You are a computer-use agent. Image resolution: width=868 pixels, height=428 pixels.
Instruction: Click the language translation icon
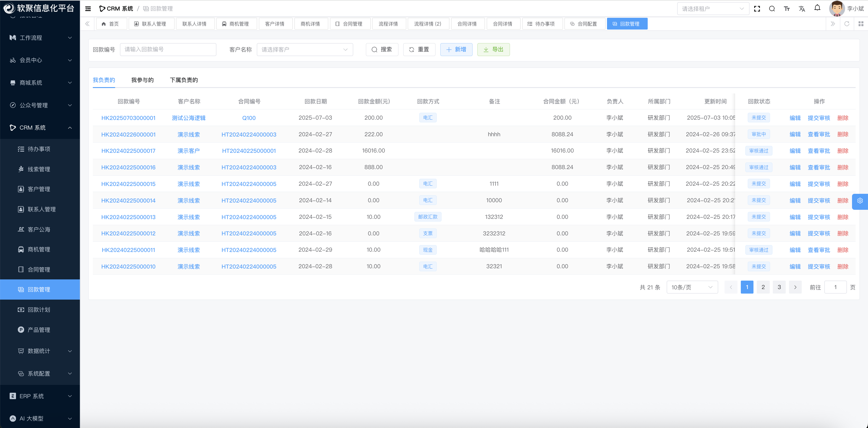click(802, 9)
